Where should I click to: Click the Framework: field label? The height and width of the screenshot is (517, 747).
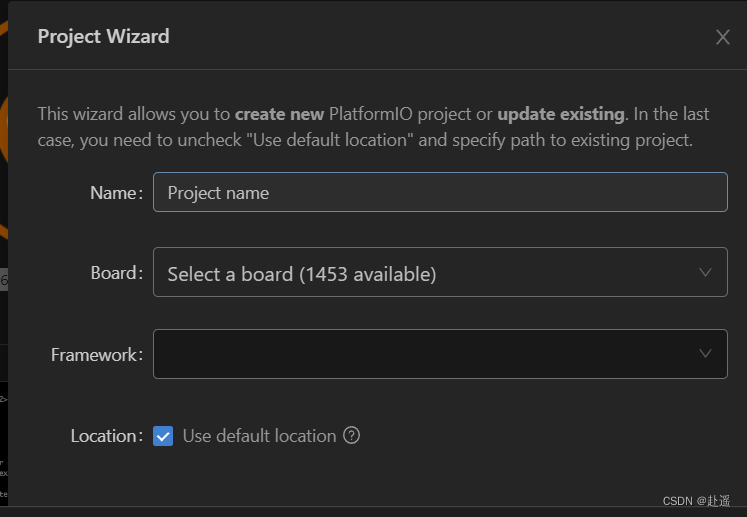tap(97, 355)
